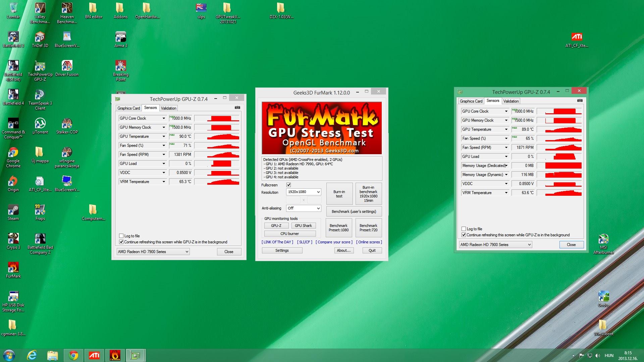The width and height of the screenshot is (644, 362).
Task: Click the ATI taskbar button
Action: (x=94, y=355)
